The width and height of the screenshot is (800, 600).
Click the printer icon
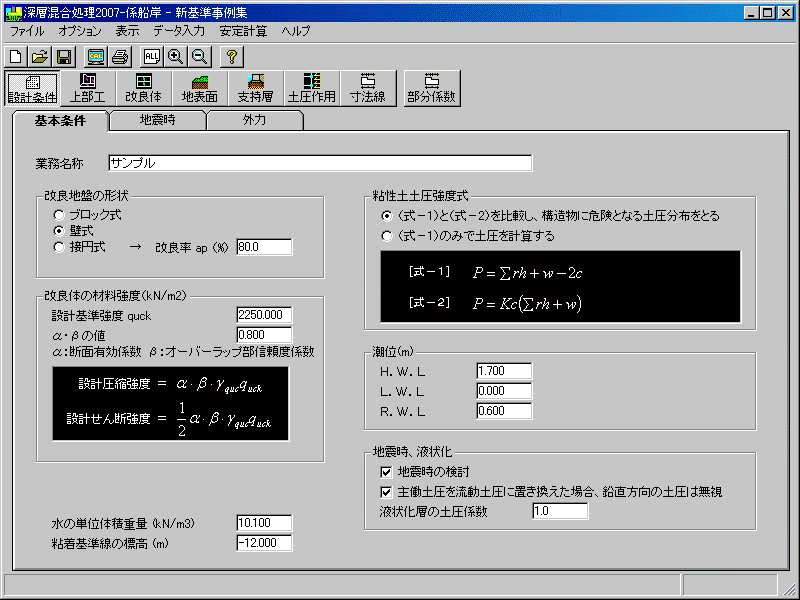point(120,57)
